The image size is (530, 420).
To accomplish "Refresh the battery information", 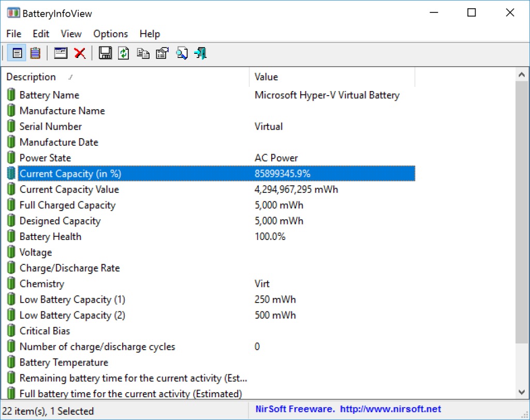I will (123, 52).
